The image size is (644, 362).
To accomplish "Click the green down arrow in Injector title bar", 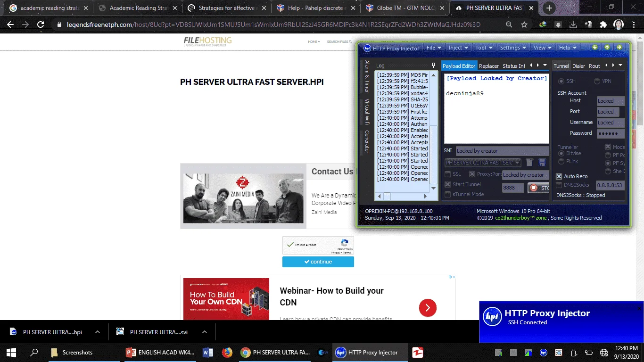I will pyautogui.click(x=595, y=47).
